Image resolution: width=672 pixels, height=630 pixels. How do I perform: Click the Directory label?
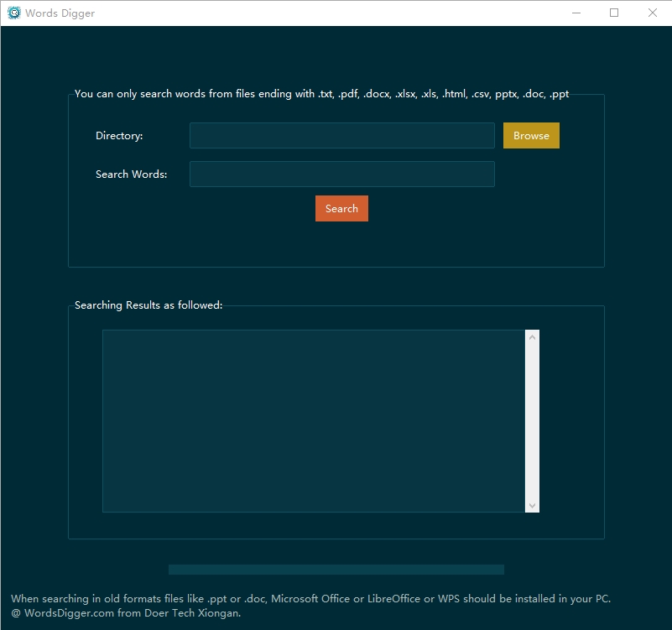point(119,136)
